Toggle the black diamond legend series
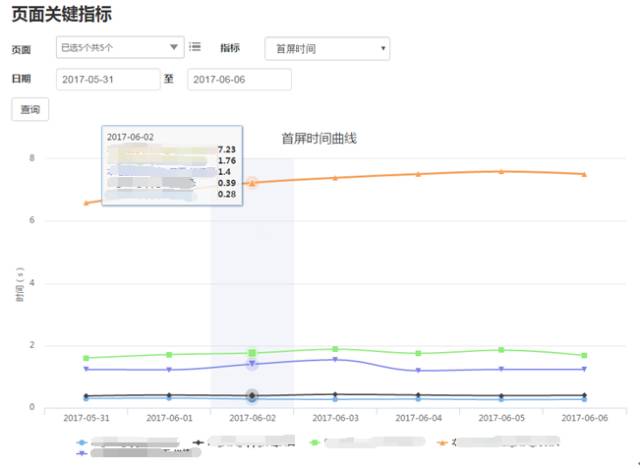Screen dimensions: 640x469 tap(199, 441)
